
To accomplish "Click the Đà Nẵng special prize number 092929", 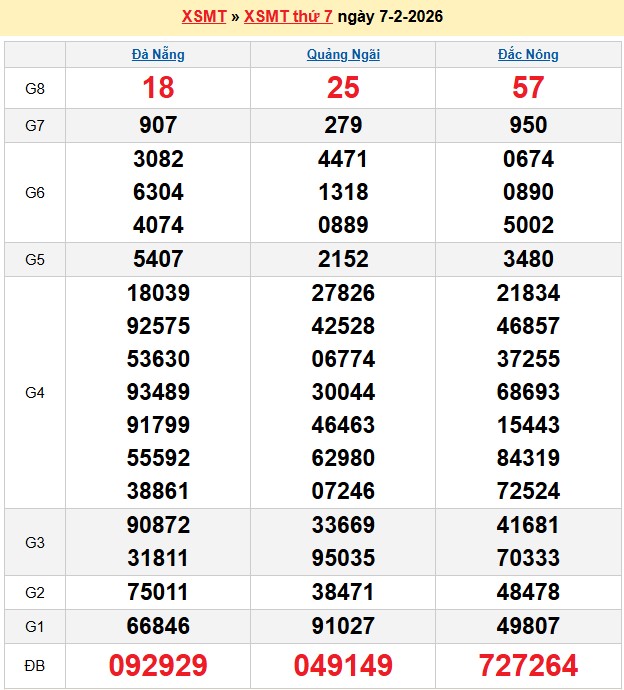I will 158,665.
